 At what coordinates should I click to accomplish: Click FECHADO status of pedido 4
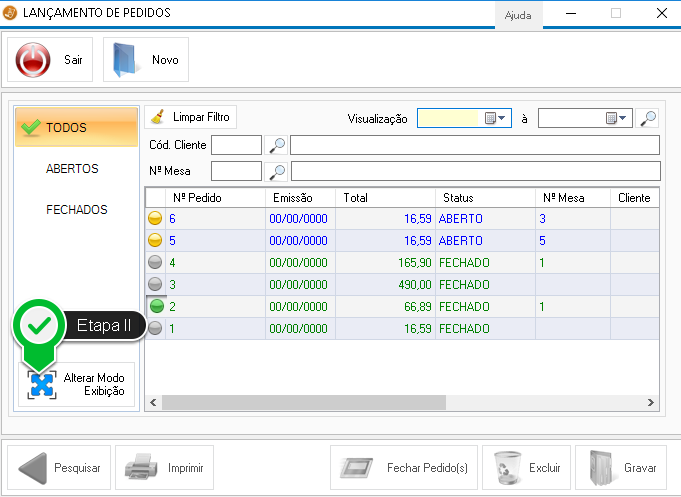(485, 262)
